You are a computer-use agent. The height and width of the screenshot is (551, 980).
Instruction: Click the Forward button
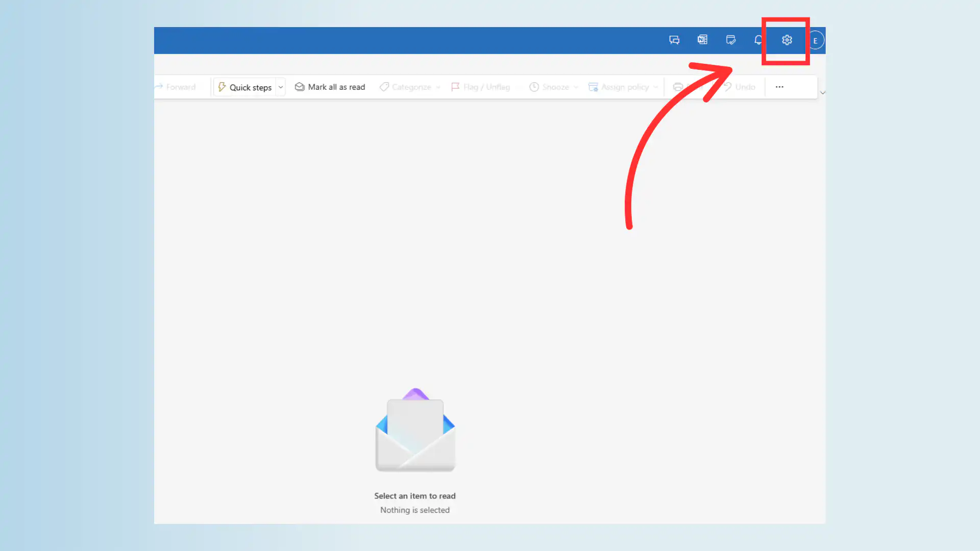click(x=180, y=87)
